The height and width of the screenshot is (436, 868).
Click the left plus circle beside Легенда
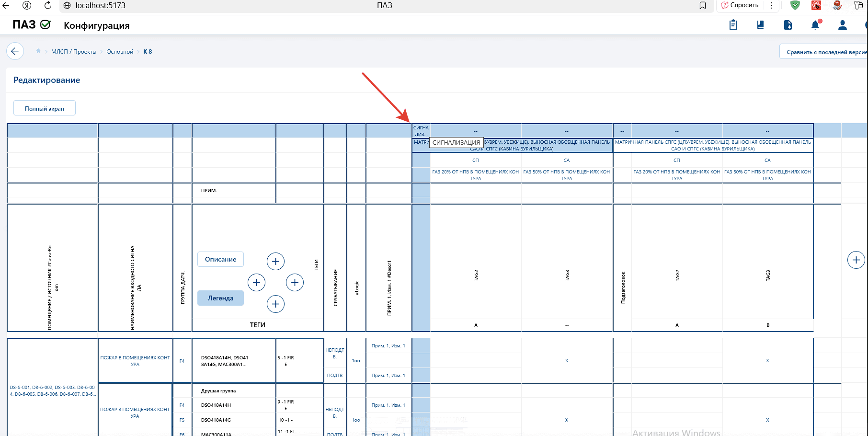click(256, 283)
